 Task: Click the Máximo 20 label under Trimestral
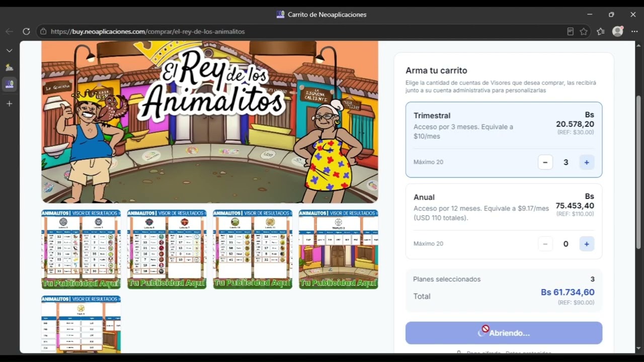(x=428, y=162)
